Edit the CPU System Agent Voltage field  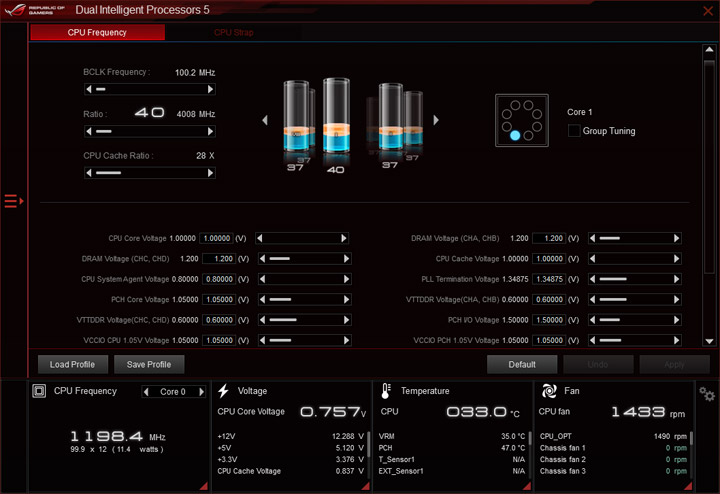coord(219,279)
